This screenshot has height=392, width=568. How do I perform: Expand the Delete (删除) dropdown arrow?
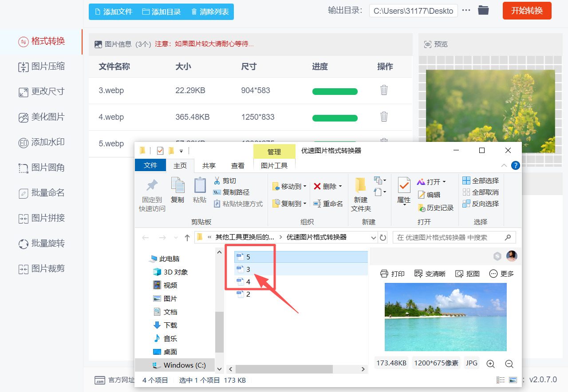(340, 186)
